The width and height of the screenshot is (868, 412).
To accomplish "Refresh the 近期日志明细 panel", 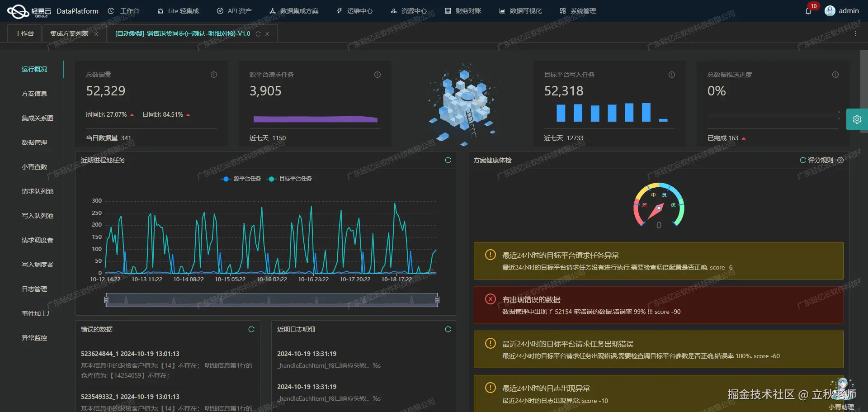I will 448,329.
